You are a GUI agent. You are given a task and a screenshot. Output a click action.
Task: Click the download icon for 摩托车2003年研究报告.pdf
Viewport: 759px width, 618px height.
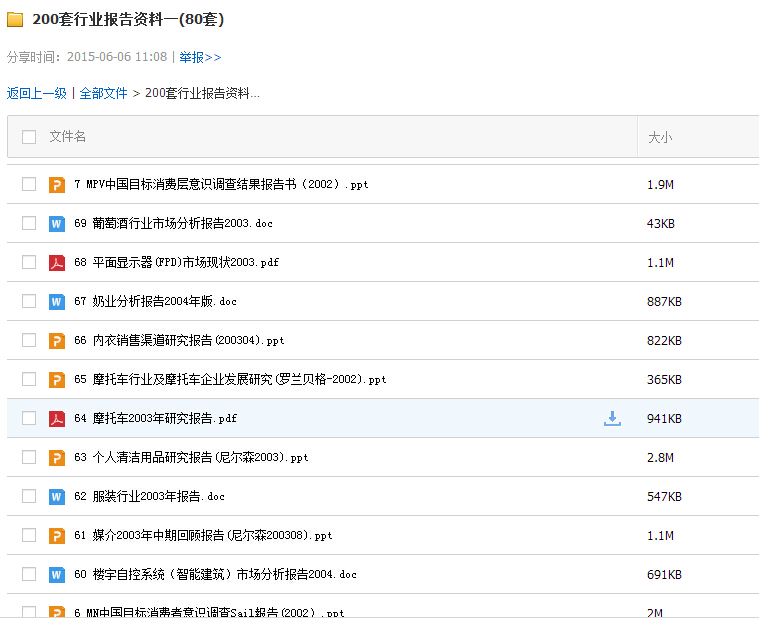[612, 418]
